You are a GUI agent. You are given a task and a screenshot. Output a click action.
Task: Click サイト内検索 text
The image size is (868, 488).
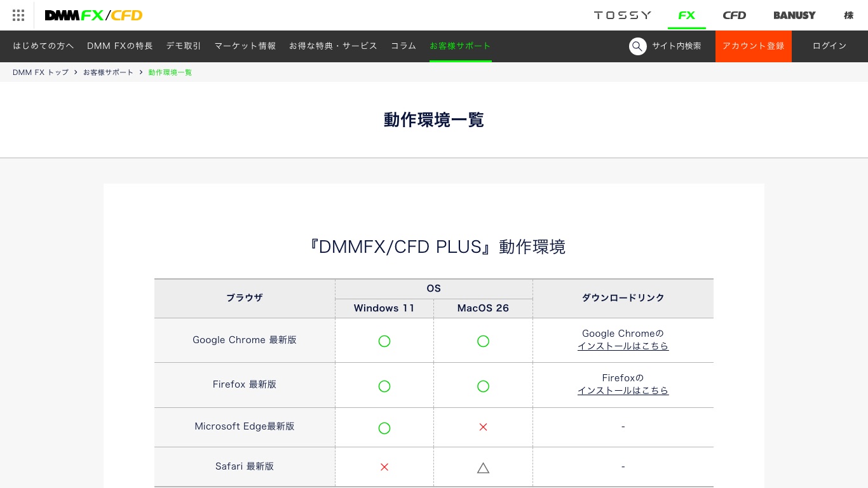(677, 46)
